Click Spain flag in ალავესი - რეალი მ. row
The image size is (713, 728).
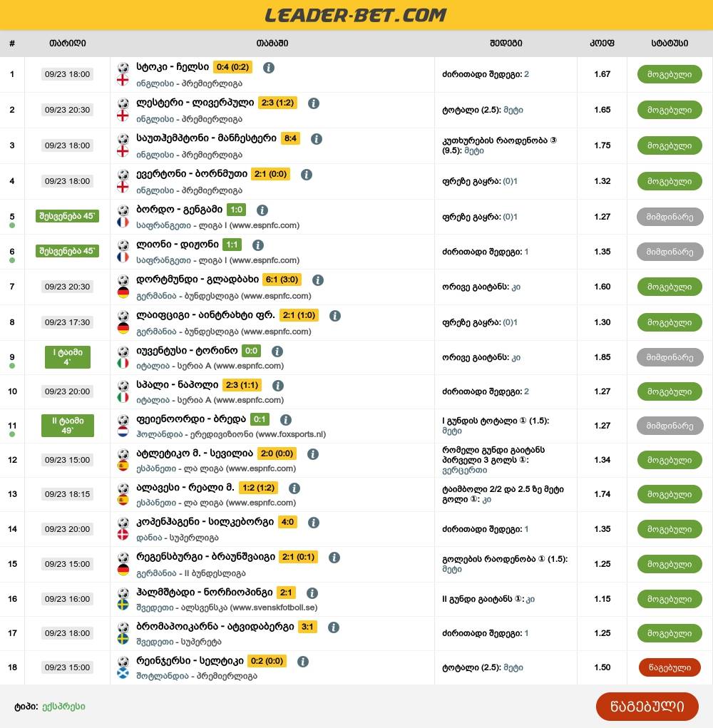pyautogui.click(x=123, y=500)
